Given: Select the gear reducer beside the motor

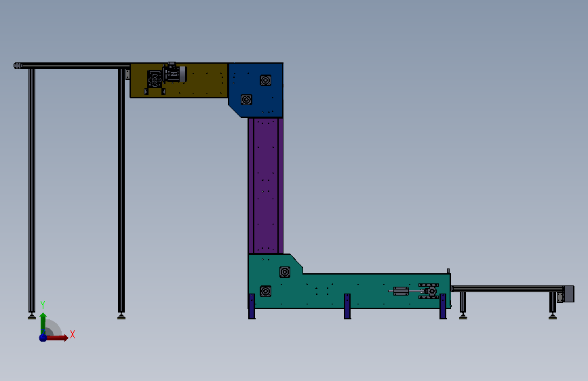Looking at the screenshot, I should point(154,79).
